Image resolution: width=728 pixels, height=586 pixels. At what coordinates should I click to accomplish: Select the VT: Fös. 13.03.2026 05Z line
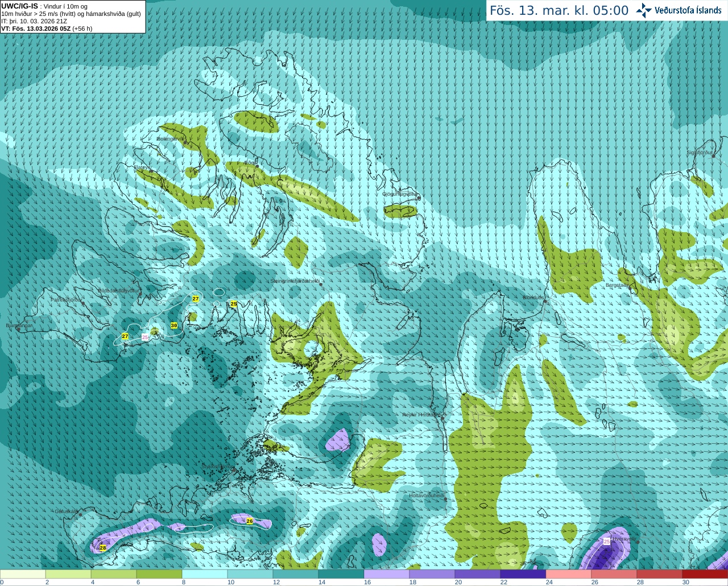(47, 28)
